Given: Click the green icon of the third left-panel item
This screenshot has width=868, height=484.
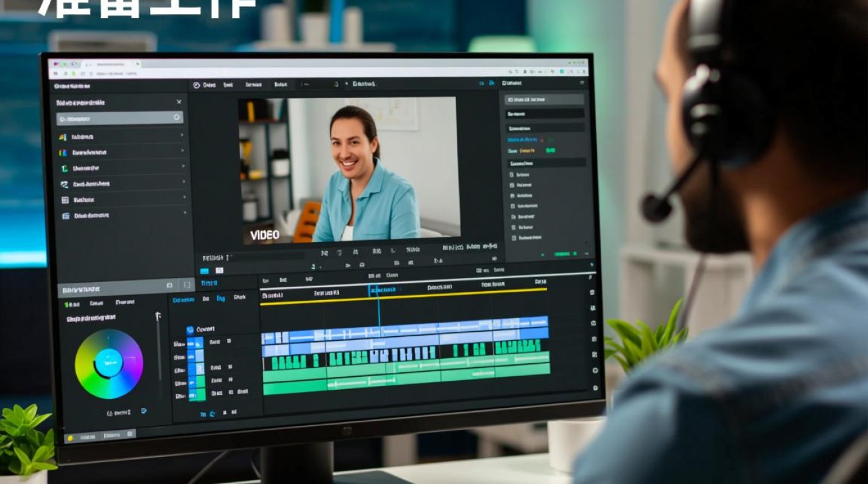Looking at the screenshot, I should (x=64, y=168).
